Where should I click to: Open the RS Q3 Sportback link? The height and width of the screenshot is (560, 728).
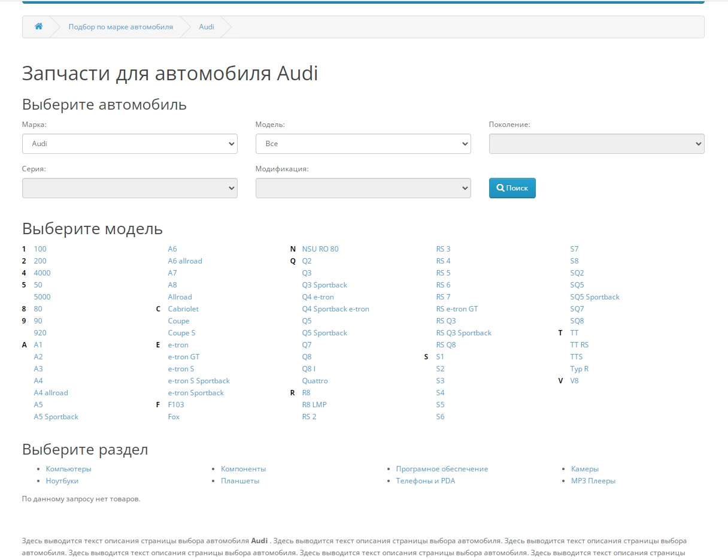pyautogui.click(x=464, y=333)
